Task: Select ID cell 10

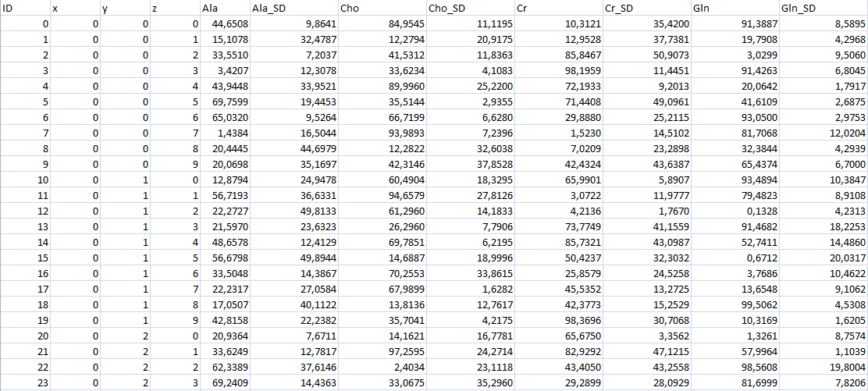Action: coord(25,179)
